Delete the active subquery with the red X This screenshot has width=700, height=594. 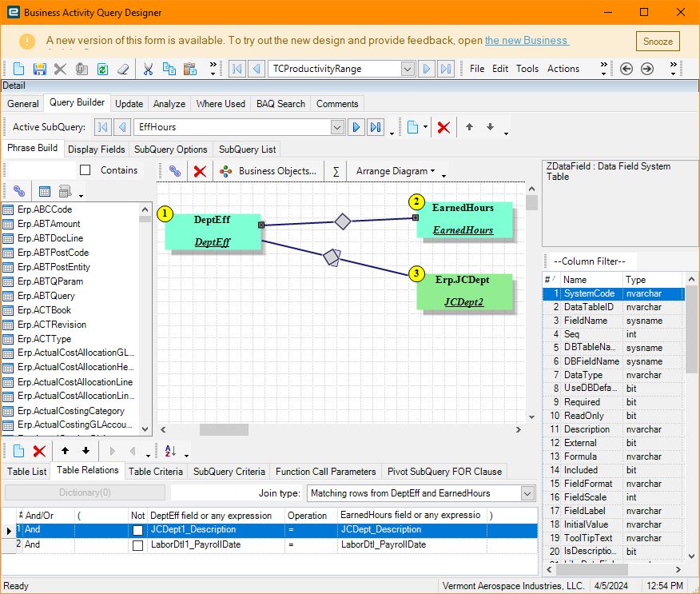(443, 127)
